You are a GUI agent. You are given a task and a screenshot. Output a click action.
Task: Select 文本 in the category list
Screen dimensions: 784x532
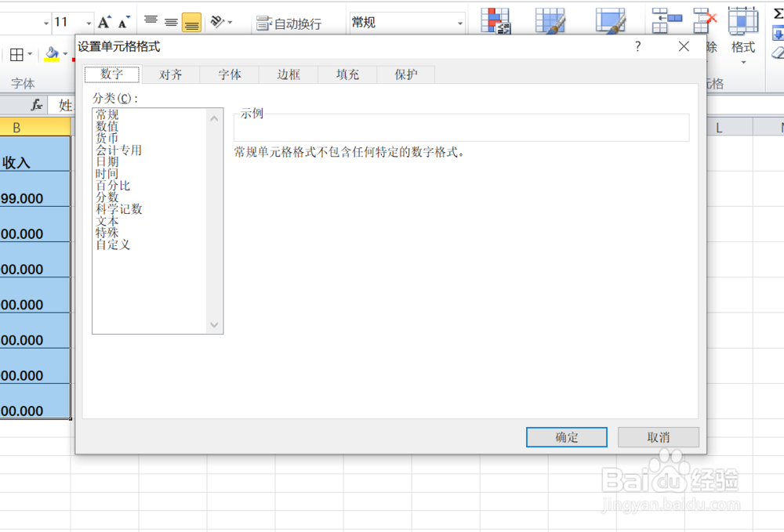coord(107,221)
